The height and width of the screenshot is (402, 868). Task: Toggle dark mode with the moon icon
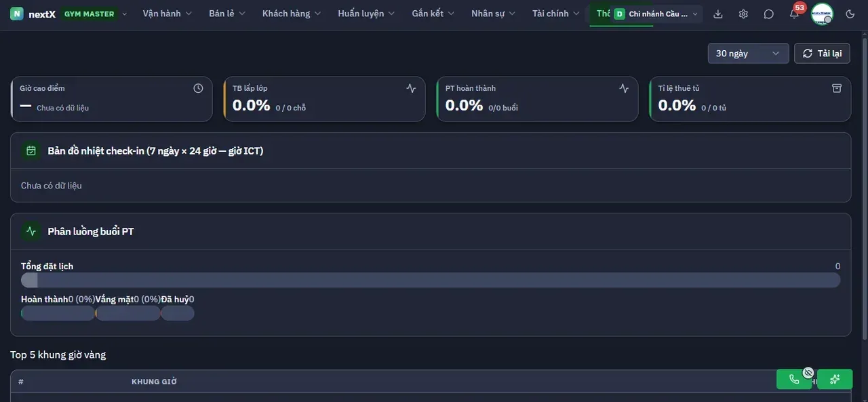pyautogui.click(x=850, y=14)
